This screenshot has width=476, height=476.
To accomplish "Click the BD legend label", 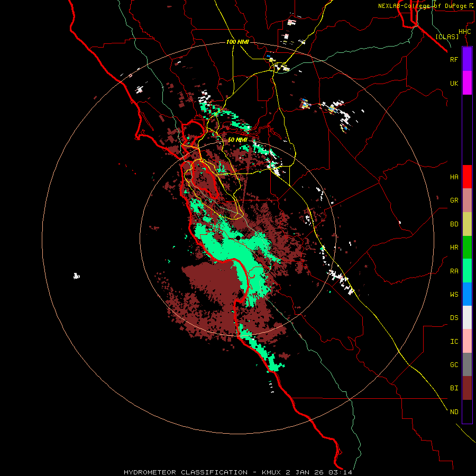I will (x=454, y=224).
